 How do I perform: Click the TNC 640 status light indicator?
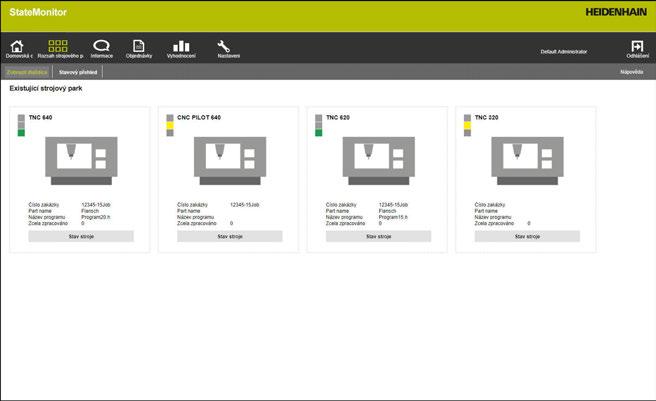(x=21, y=125)
